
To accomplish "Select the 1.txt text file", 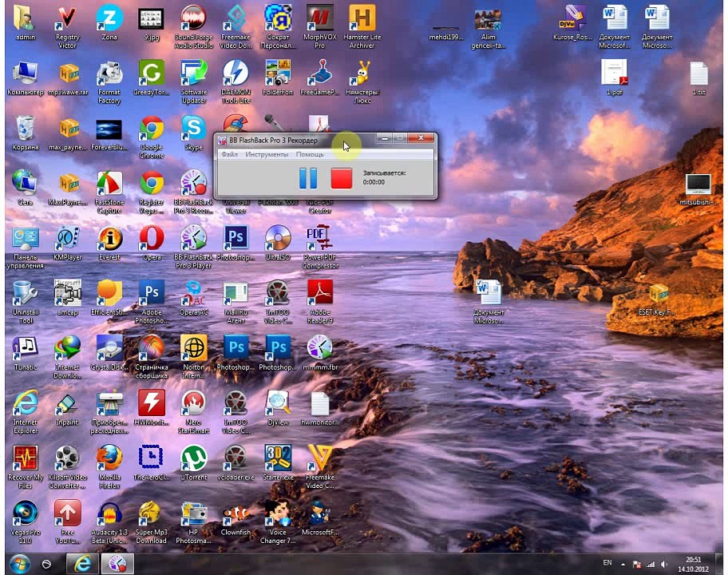I will 698,78.
